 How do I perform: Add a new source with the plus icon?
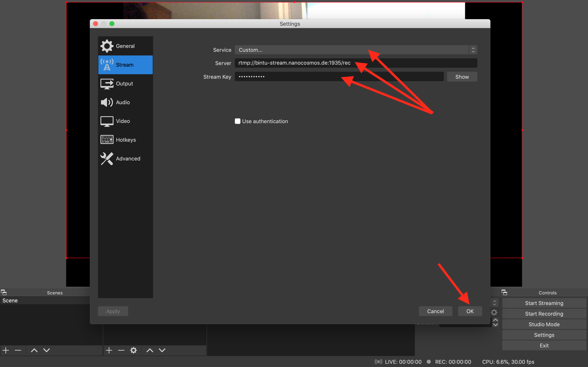[x=109, y=350]
